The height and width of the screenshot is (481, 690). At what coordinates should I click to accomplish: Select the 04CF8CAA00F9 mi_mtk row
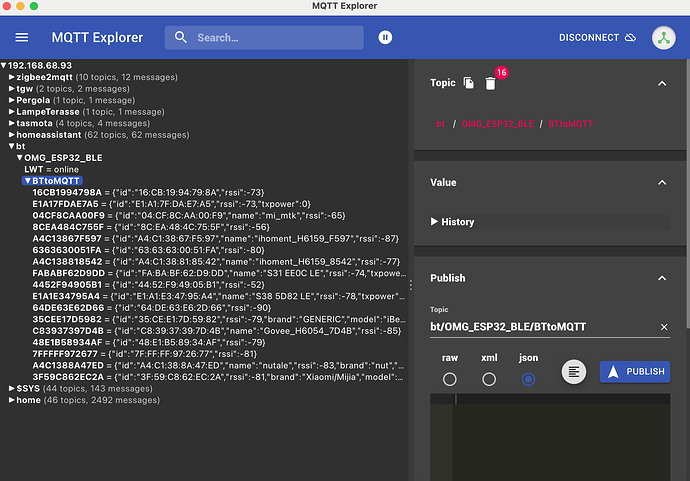(189, 216)
